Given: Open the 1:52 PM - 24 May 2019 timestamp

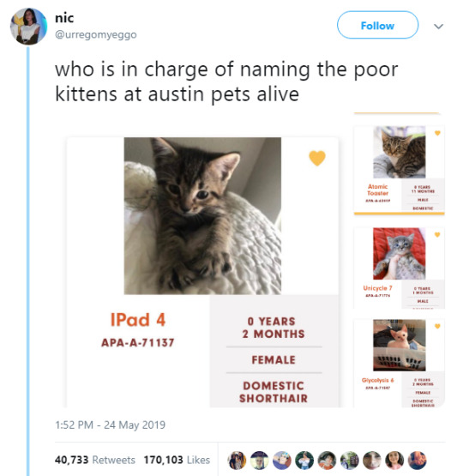Looking at the screenshot, I should tap(110, 425).
